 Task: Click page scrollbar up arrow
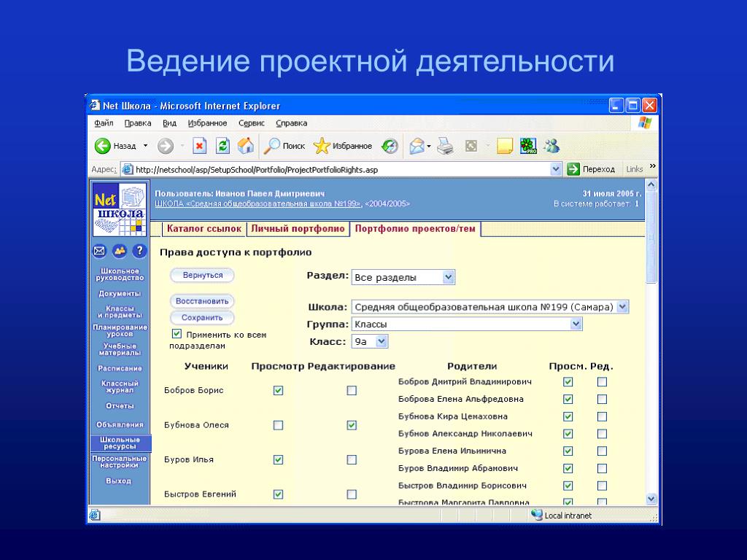(651, 184)
